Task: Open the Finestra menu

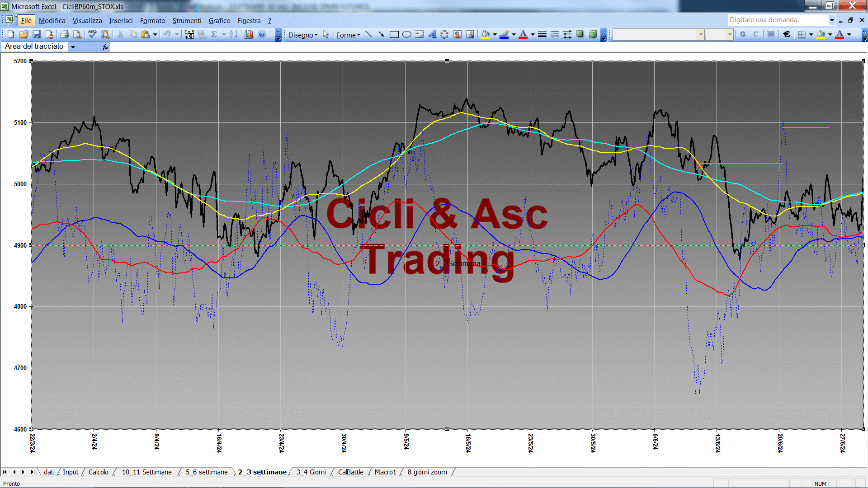Action: [249, 20]
